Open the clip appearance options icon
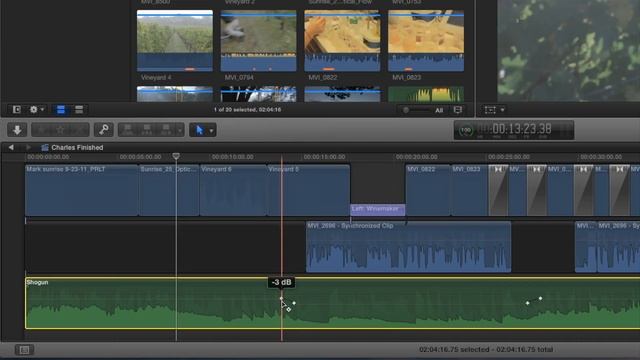 [x=458, y=110]
